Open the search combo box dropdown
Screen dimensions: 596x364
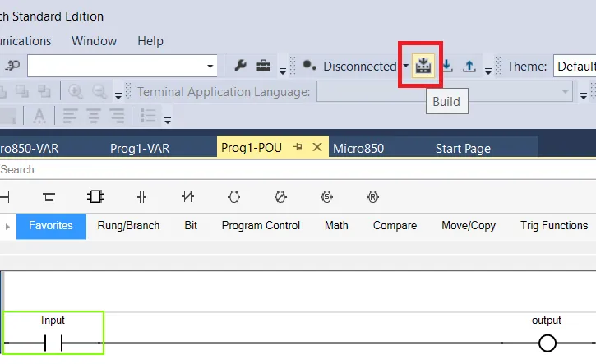click(x=210, y=66)
